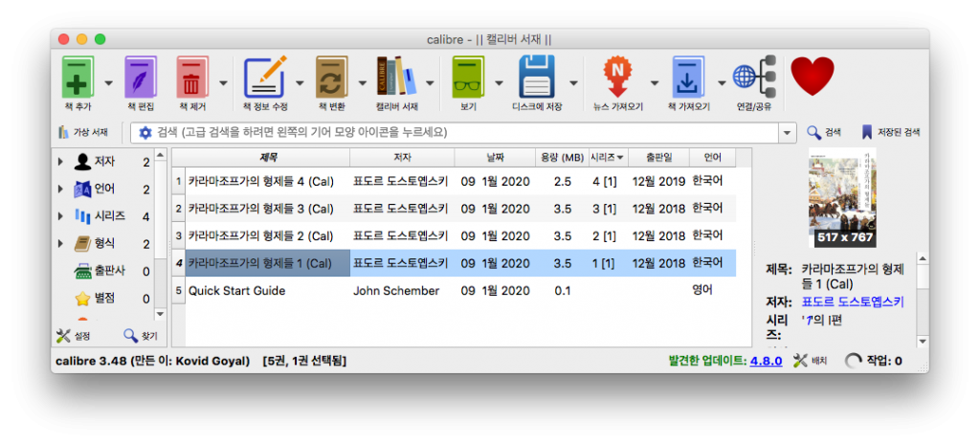Click the 찾기 find magnifier in tag browser
The width and height of the screenshot is (980, 446).
click(x=140, y=336)
